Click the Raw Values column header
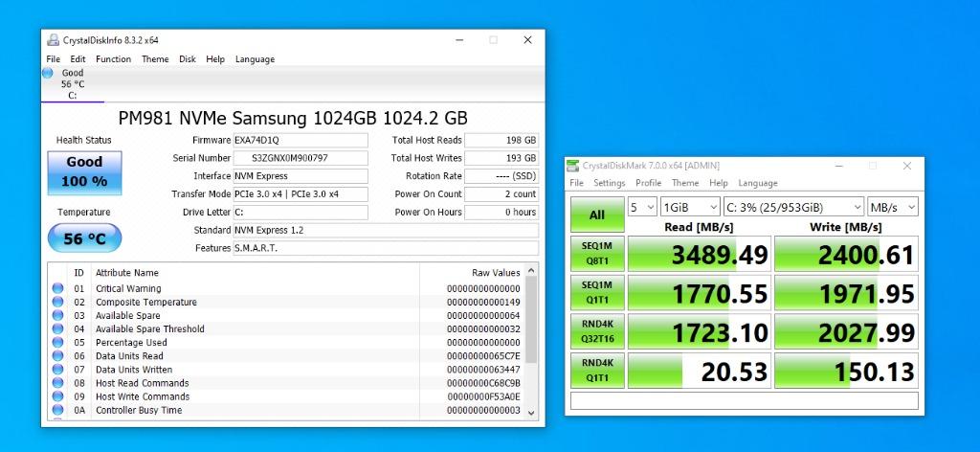The height and width of the screenshot is (452, 980). (473, 273)
